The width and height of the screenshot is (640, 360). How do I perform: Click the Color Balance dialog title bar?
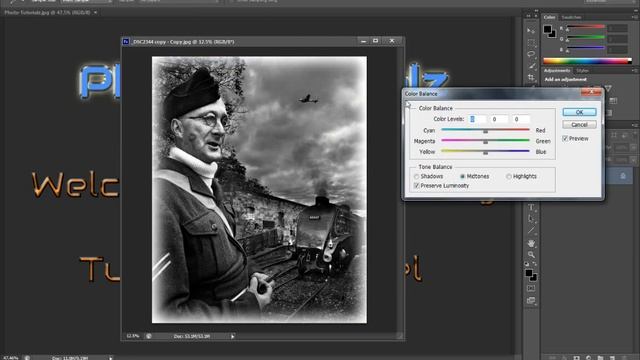pos(492,93)
